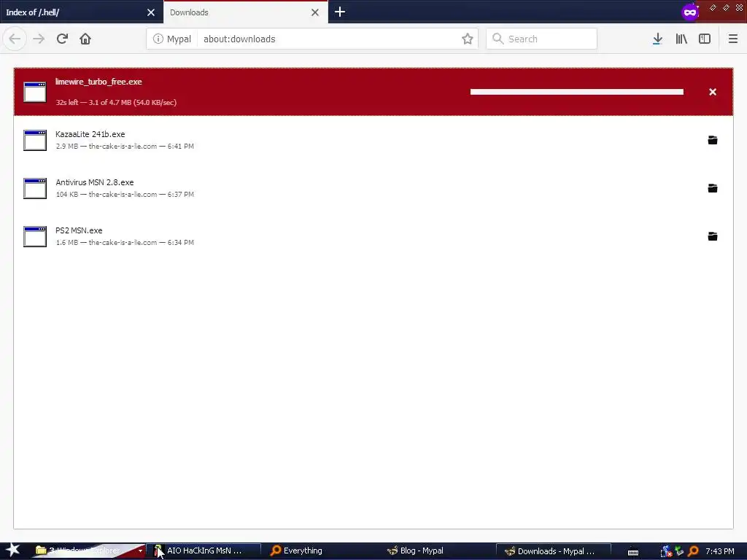Open containing folder for KazaaLite 241b.exe
This screenshot has height=560, width=747.
713,140
